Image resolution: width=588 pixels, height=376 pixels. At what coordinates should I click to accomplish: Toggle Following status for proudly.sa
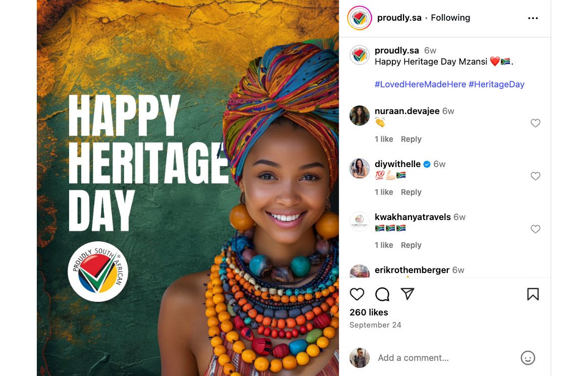tap(450, 18)
